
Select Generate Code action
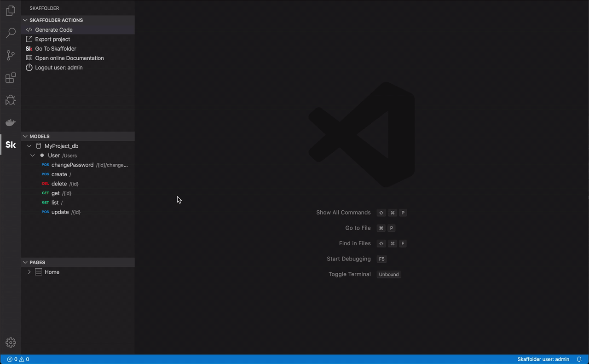click(x=78, y=30)
